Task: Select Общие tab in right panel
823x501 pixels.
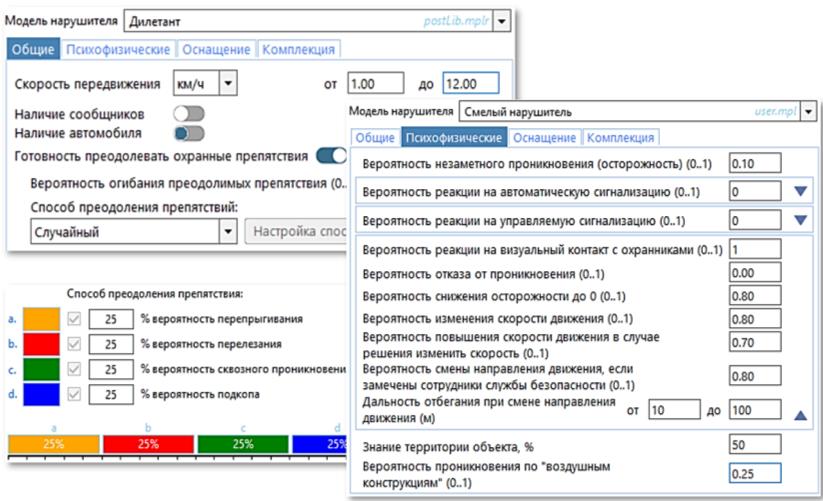Action: pyautogui.click(x=375, y=138)
